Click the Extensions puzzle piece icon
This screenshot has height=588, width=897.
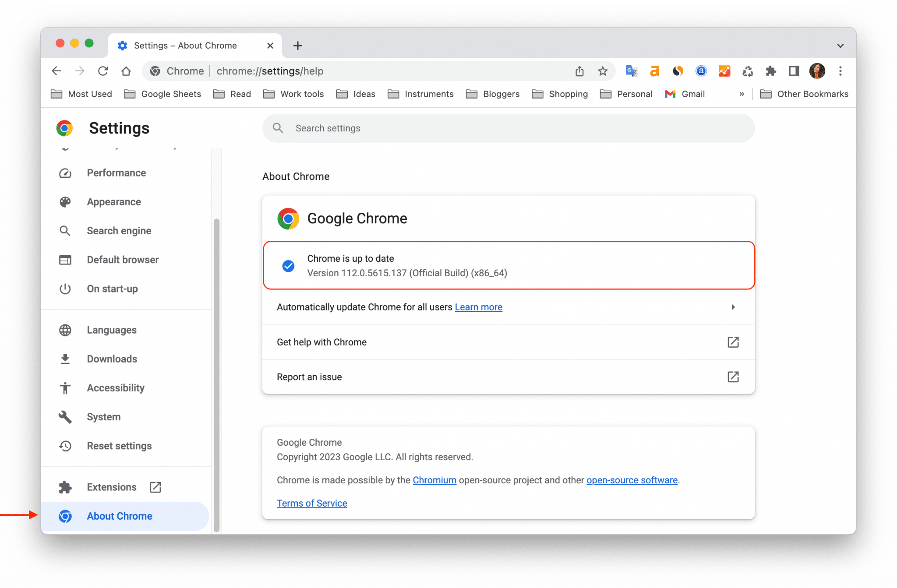(771, 71)
